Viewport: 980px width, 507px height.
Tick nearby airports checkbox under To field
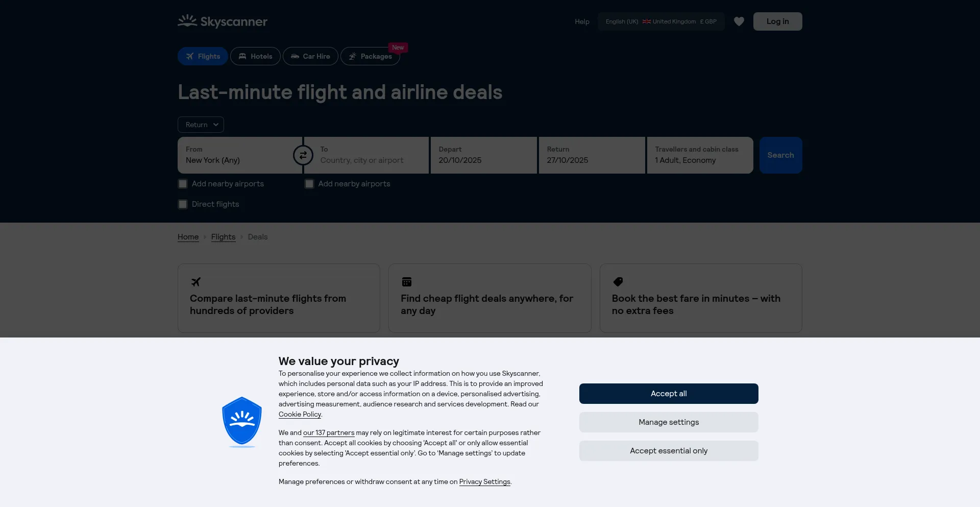[x=309, y=184]
